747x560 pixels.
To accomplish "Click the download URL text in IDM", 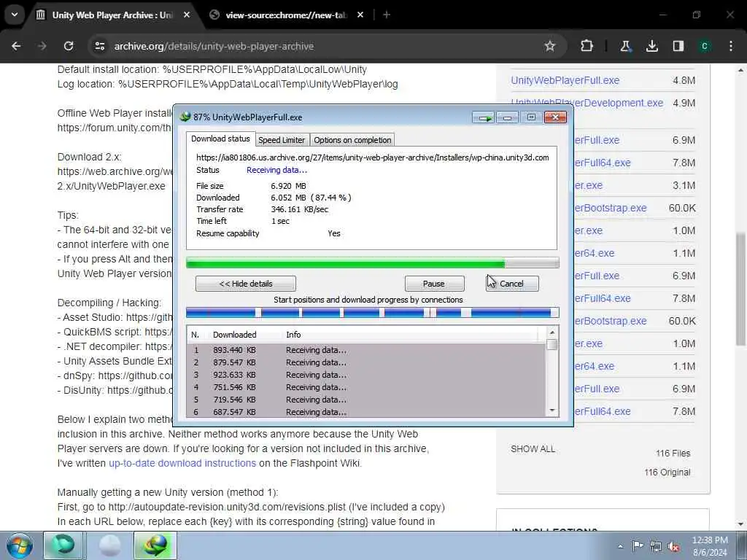I will point(373,157).
